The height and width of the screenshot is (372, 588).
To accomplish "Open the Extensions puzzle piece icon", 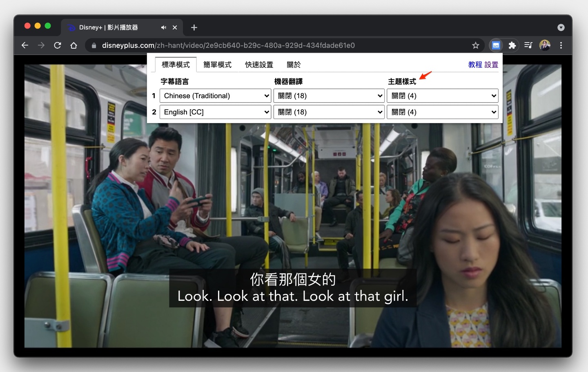I will click(512, 45).
